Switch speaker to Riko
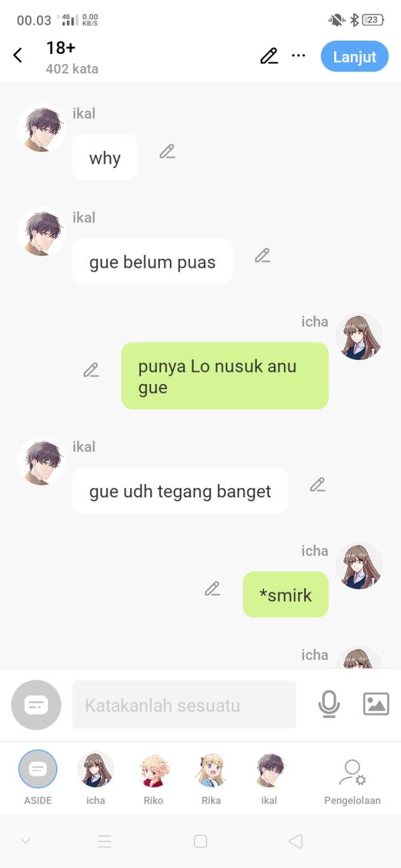 154,777
